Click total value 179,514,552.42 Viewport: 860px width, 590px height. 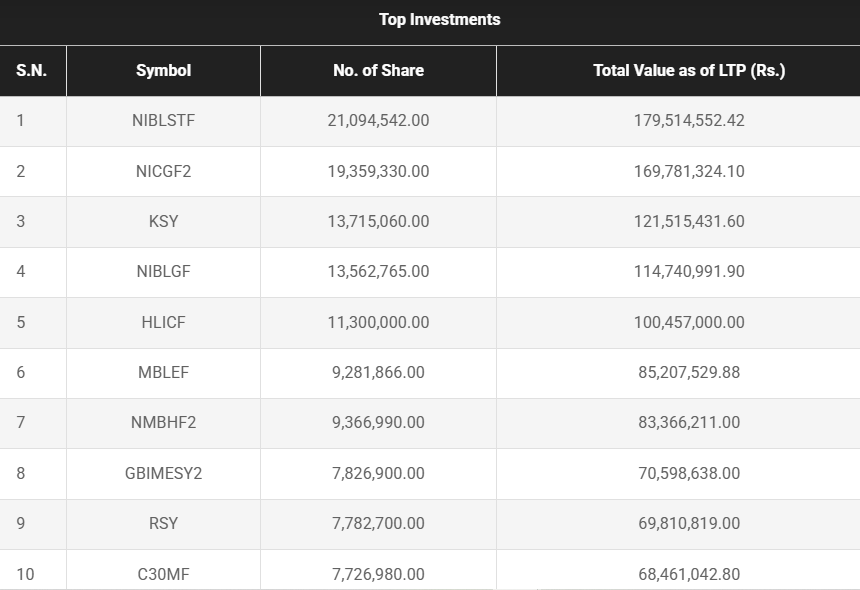689,121
